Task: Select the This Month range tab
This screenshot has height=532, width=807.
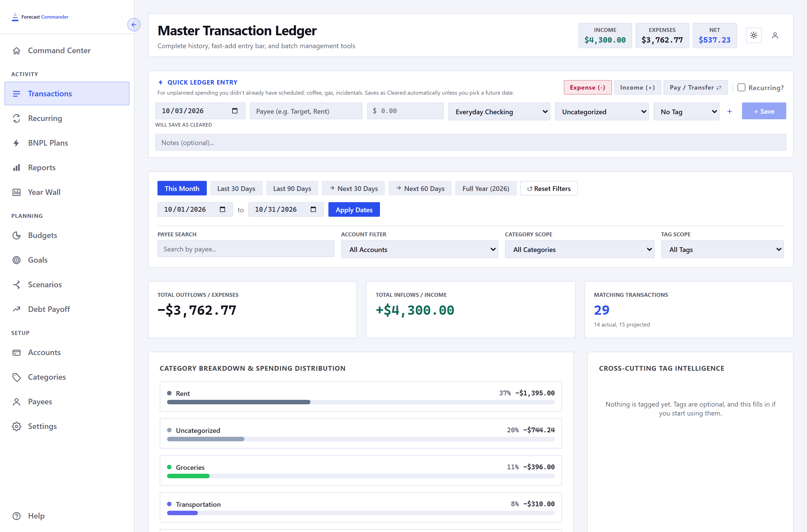Action: click(182, 188)
